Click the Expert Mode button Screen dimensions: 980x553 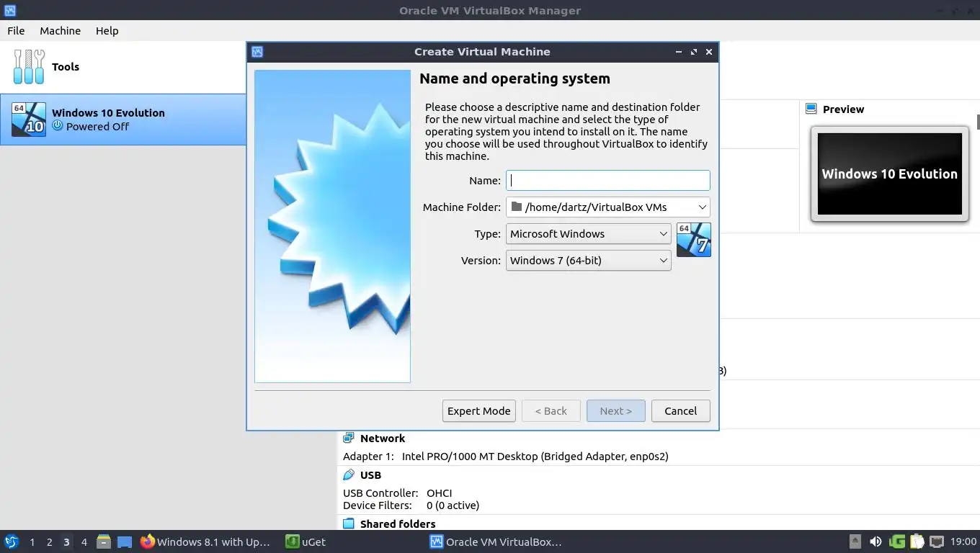(478, 410)
